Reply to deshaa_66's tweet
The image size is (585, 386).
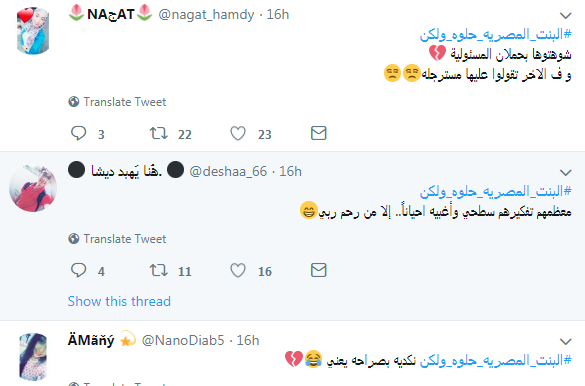79,270
